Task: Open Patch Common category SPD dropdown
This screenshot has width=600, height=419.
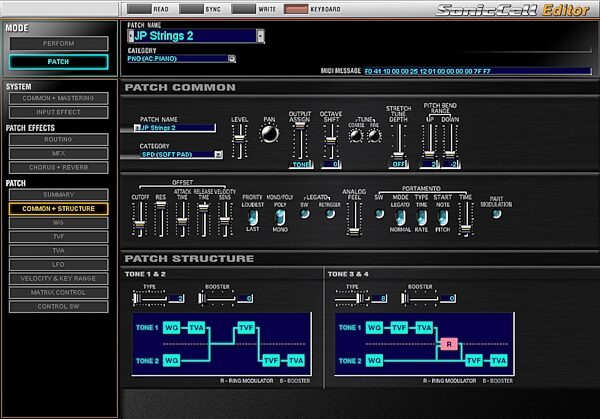Action: pos(218,155)
